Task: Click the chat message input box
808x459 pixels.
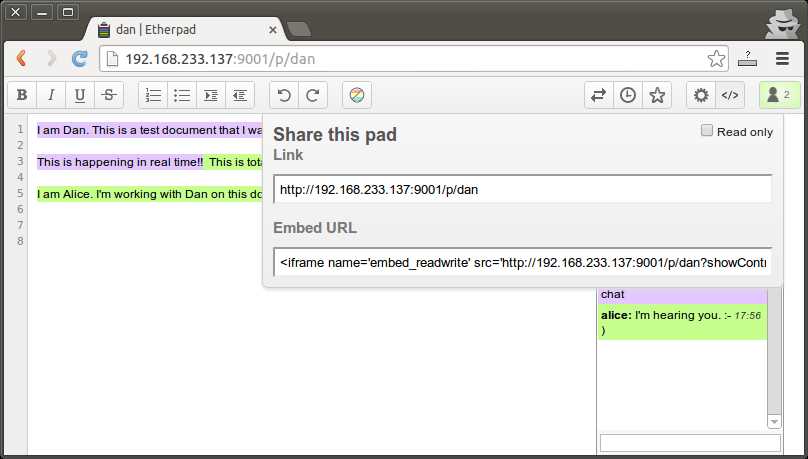Action: point(691,443)
